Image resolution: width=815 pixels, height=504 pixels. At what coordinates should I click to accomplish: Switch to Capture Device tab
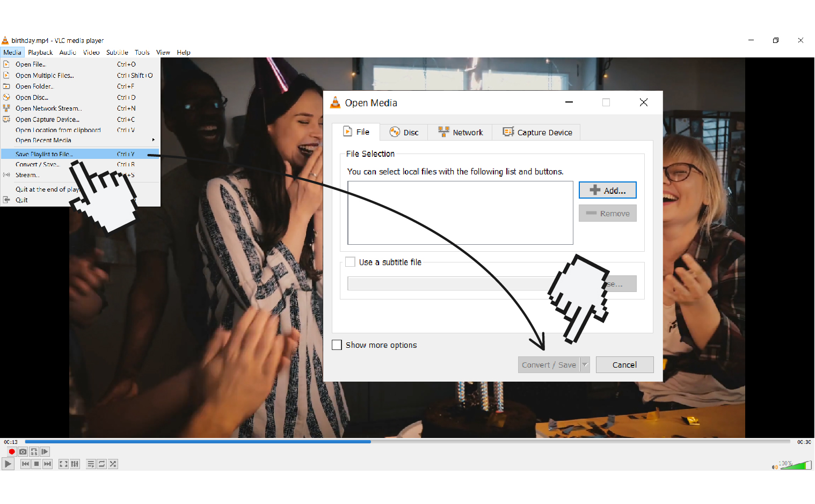pos(536,133)
